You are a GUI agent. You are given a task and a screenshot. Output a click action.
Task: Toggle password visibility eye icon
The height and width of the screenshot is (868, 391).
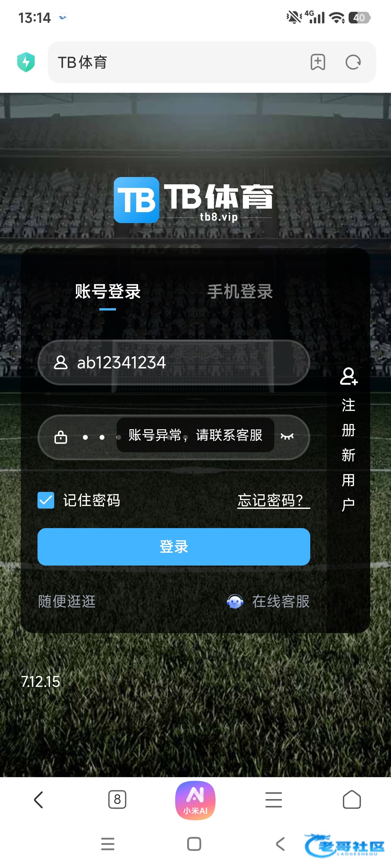tap(287, 437)
